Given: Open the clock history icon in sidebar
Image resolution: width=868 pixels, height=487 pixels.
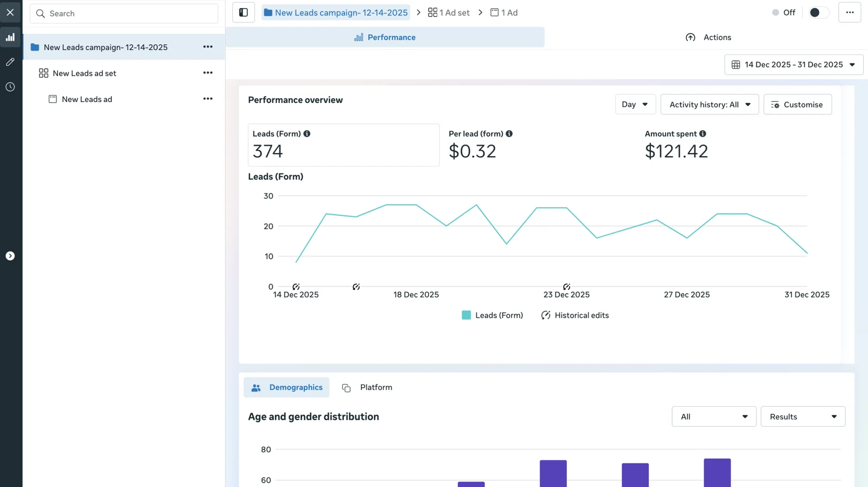Looking at the screenshot, I should (10, 87).
